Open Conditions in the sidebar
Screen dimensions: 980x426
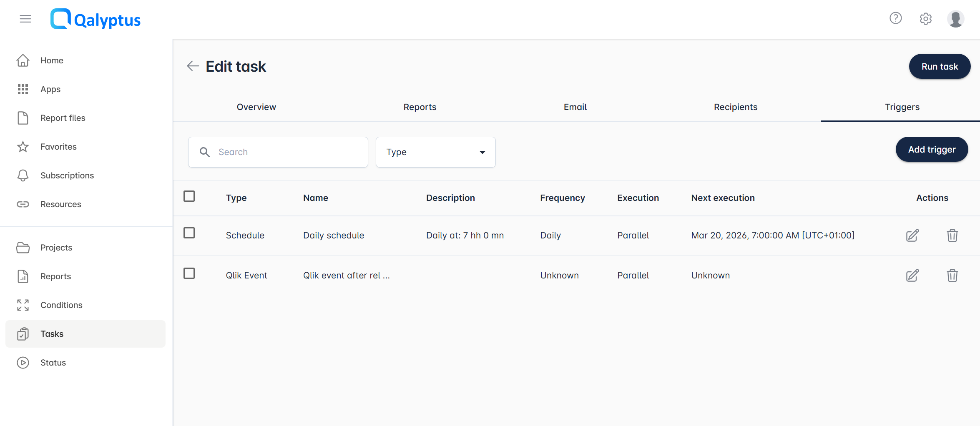click(x=61, y=305)
